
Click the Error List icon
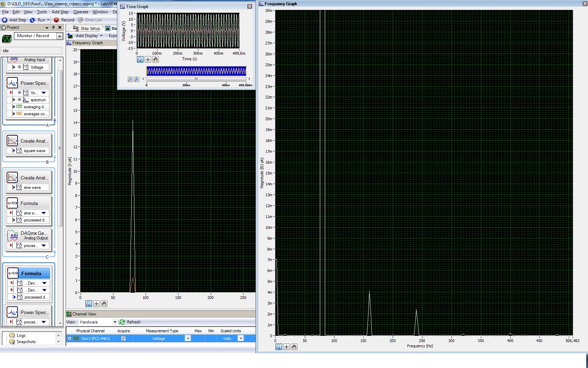(80, 20)
